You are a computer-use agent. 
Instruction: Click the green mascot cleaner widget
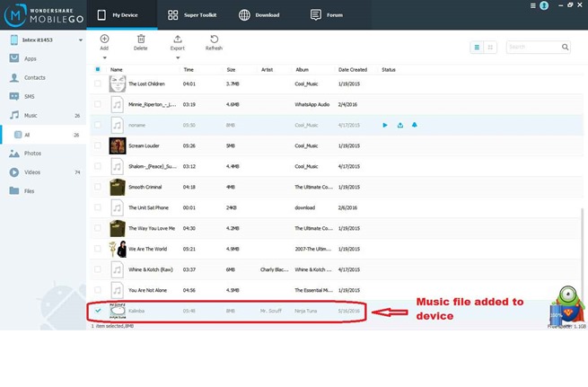(x=567, y=305)
